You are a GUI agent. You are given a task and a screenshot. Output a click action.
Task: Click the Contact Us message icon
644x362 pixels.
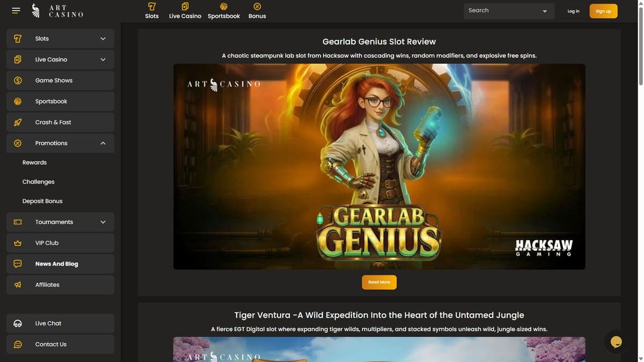click(18, 344)
